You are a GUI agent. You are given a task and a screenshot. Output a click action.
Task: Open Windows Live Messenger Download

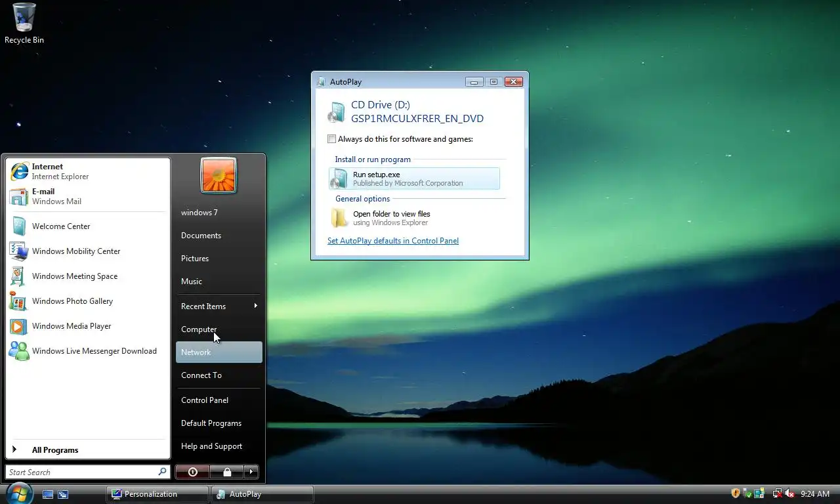pos(88,351)
